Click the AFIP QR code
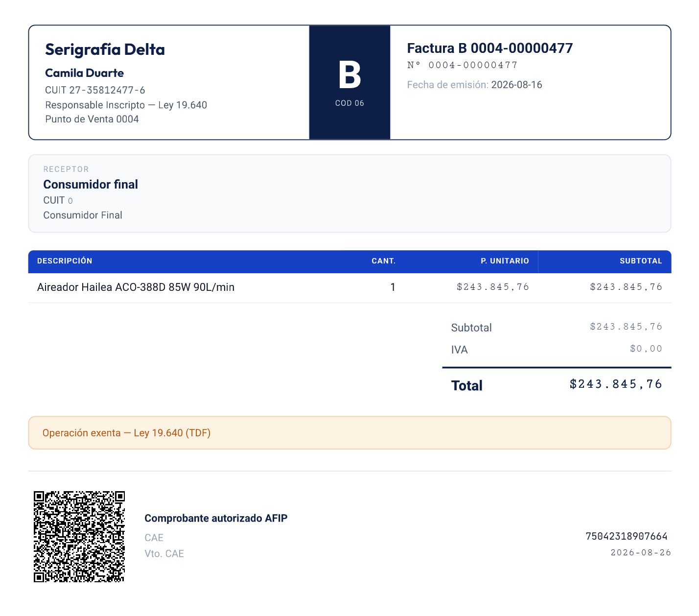 point(79,536)
